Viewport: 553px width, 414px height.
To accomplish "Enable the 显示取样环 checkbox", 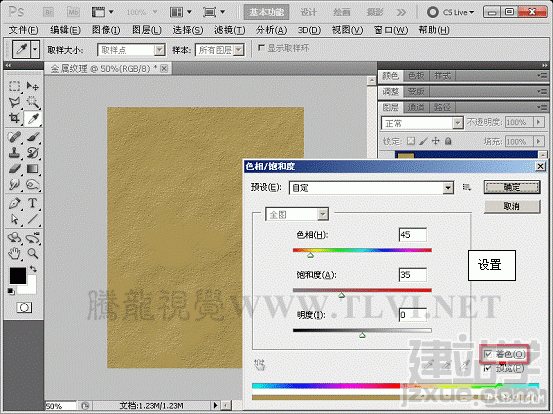I will 261,48.
